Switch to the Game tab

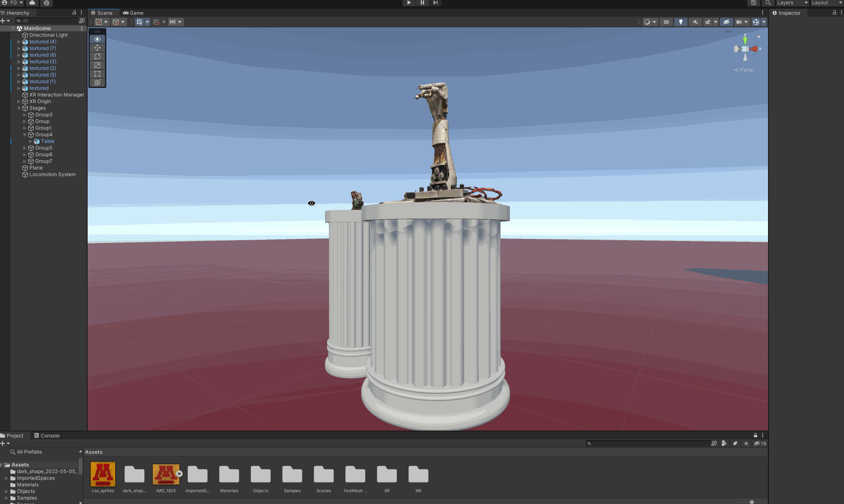[133, 13]
